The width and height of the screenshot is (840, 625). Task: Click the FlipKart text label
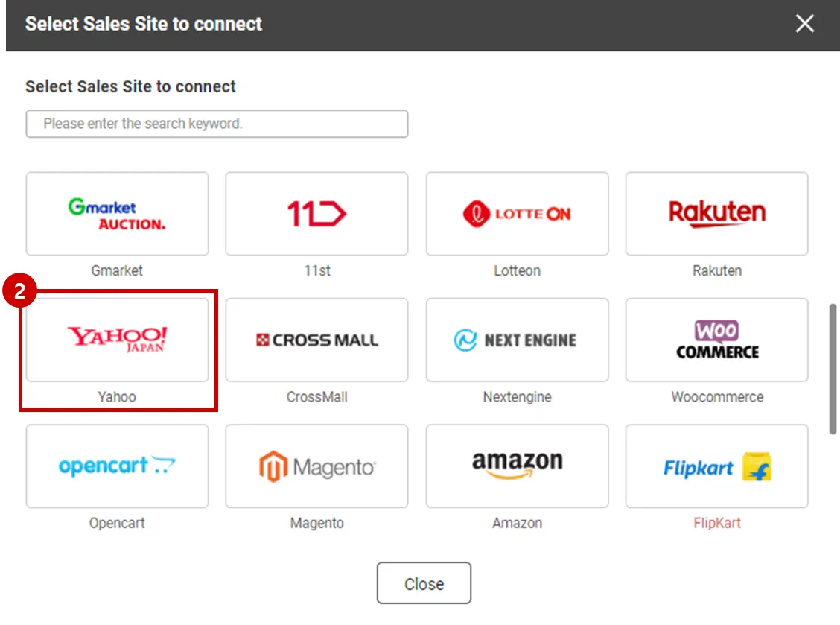pos(716,523)
